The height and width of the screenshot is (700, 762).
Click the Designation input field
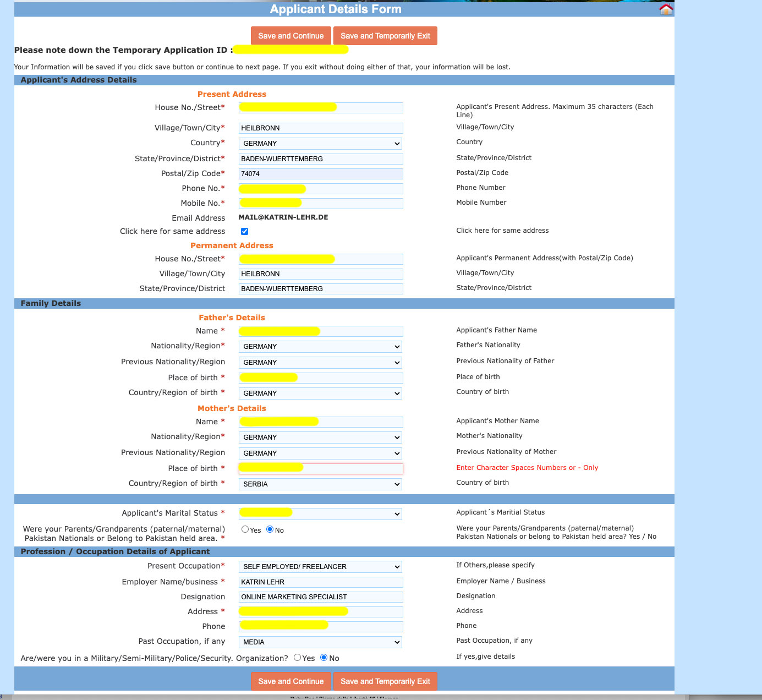pos(320,597)
